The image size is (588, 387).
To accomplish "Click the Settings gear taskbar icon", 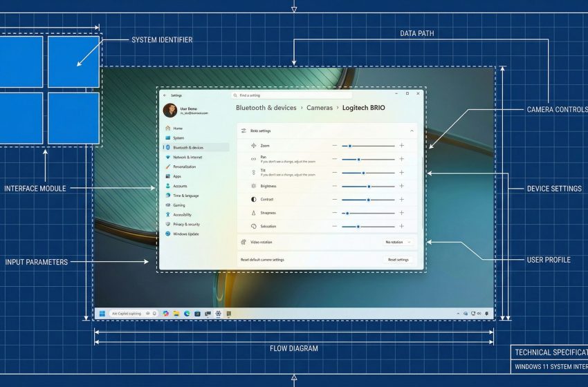I will coord(218,314).
